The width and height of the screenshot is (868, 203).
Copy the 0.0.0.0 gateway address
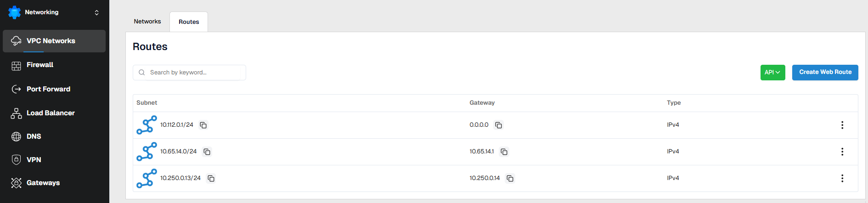click(499, 125)
